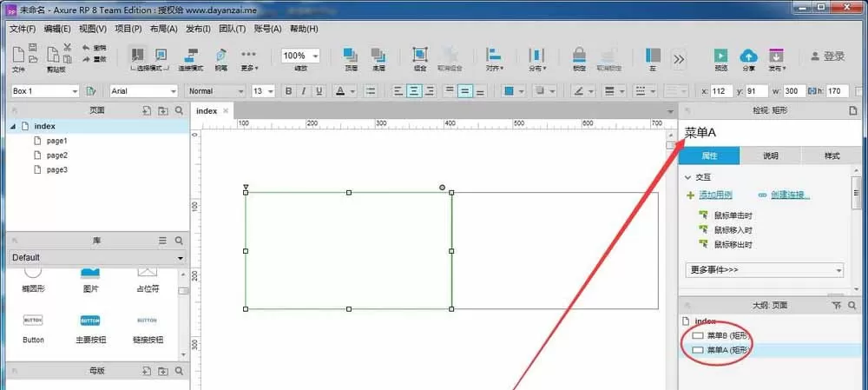
Task: Select the OnMouseEnter event
Action: coord(733,229)
